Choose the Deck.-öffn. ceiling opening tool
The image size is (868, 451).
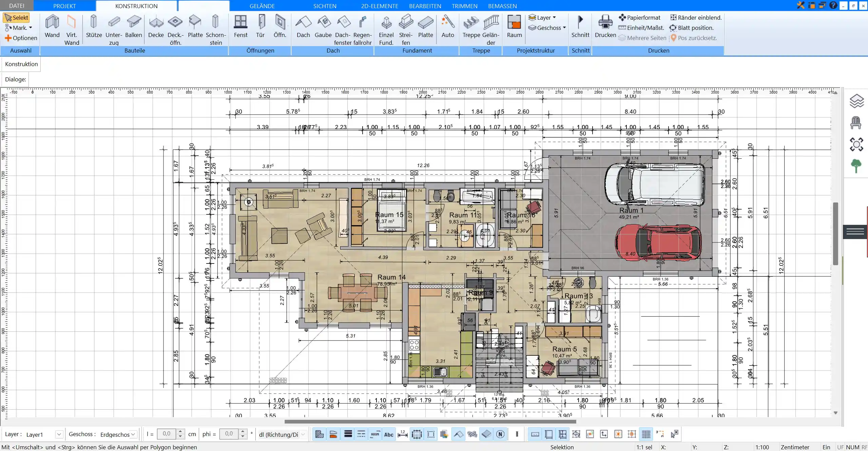tap(175, 30)
